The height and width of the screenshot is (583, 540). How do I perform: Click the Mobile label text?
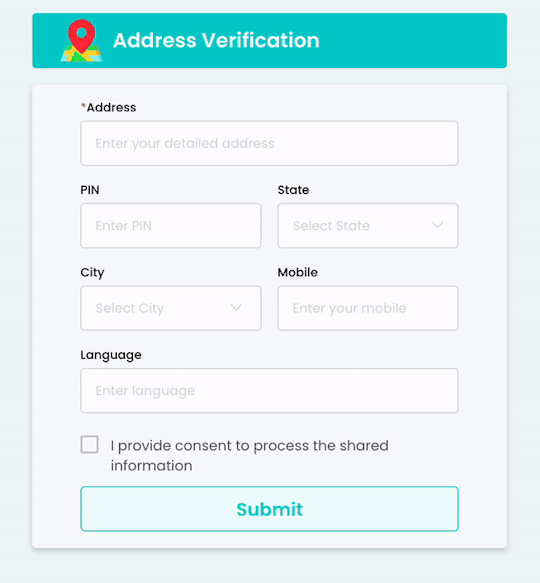(298, 273)
